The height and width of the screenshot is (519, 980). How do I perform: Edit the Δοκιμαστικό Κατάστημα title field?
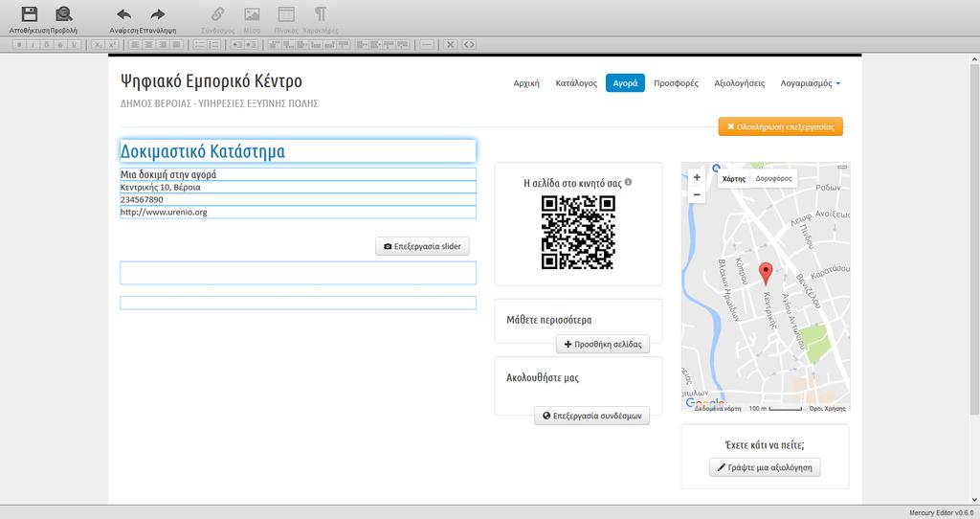298,151
